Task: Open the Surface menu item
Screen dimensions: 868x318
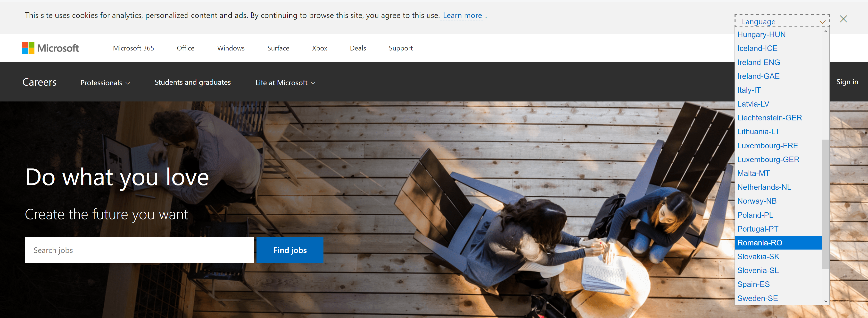Action: coord(278,48)
